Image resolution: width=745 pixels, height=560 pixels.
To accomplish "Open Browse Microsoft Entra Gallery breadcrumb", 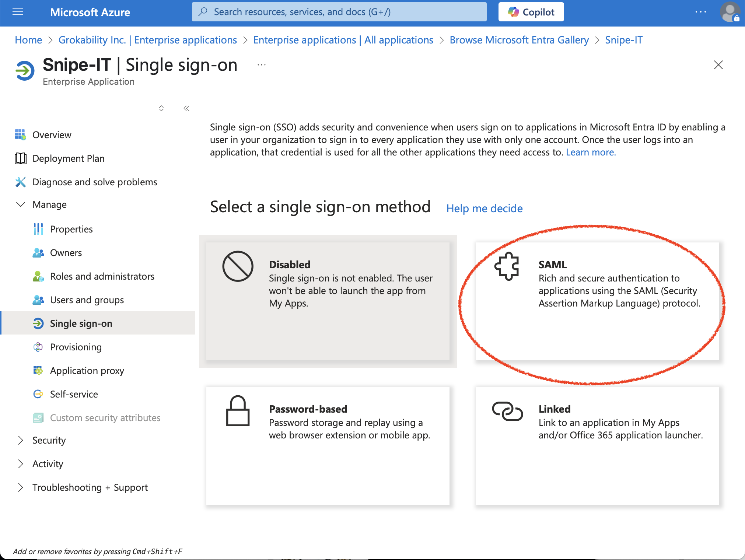I will click(519, 40).
